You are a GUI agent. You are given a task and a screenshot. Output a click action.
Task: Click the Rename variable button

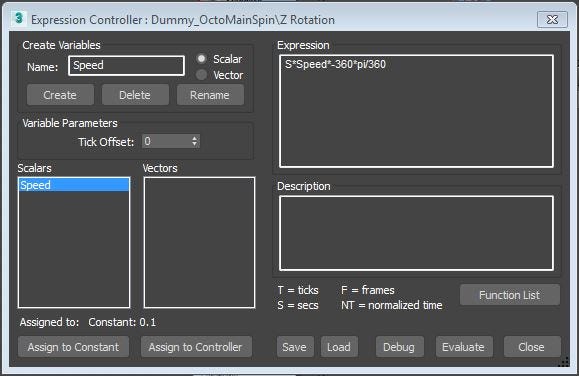pyautogui.click(x=210, y=95)
